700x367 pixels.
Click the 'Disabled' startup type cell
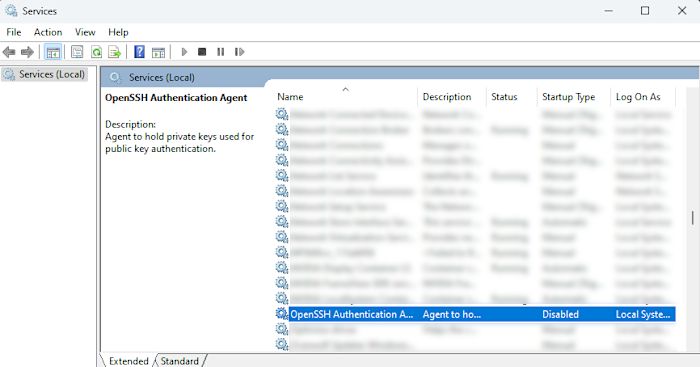(x=560, y=314)
